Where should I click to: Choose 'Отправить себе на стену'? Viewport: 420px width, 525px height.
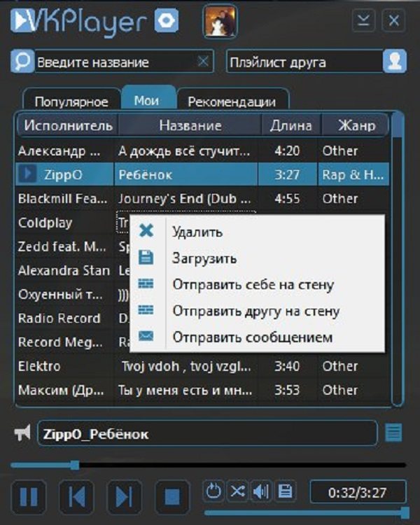point(257,284)
